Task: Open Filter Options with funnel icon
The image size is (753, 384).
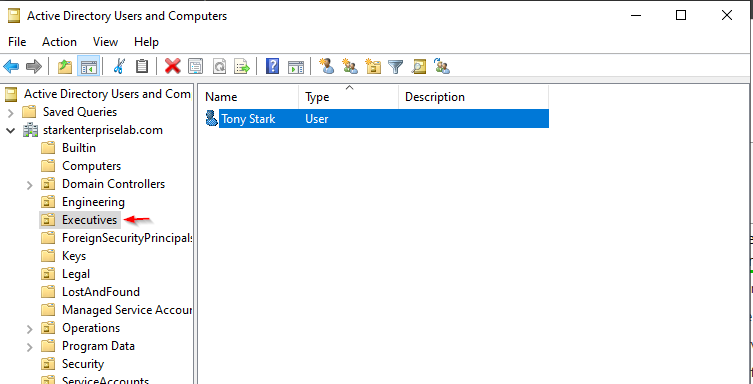Action: pos(395,66)
